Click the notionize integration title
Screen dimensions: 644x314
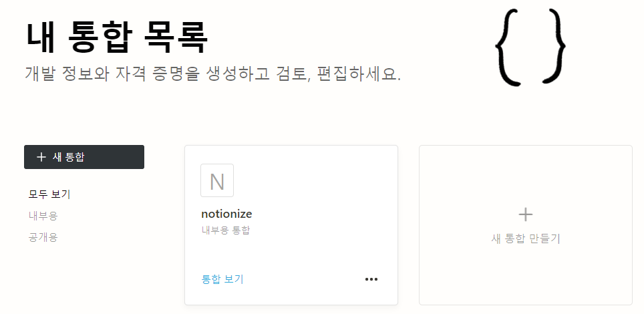coord(226,214)
